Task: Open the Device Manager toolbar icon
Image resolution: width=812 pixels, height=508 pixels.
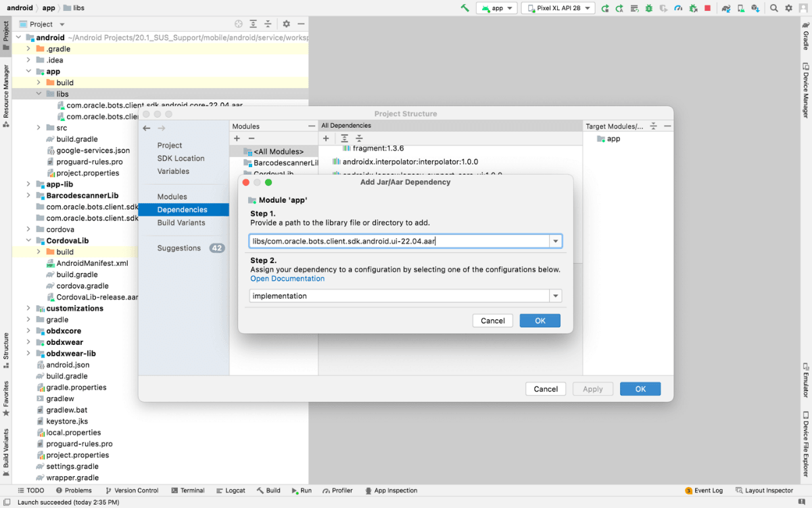Action: click(x=741, y=8)
